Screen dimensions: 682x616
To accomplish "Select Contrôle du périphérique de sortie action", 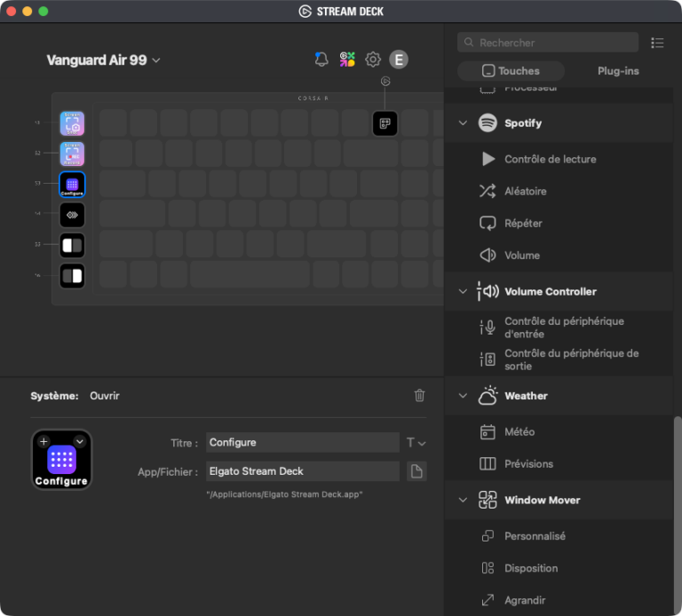I will (559, 359).
